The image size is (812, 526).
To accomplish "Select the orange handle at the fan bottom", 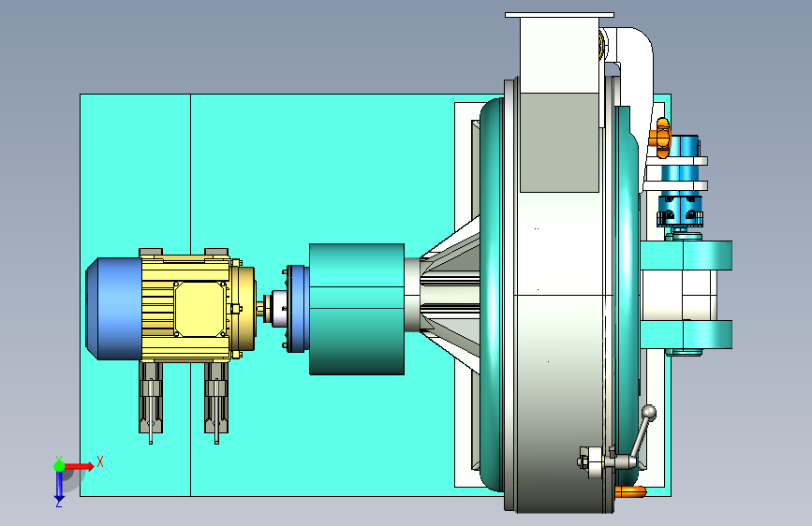I will pyautogui.click(x=631, y=491).
